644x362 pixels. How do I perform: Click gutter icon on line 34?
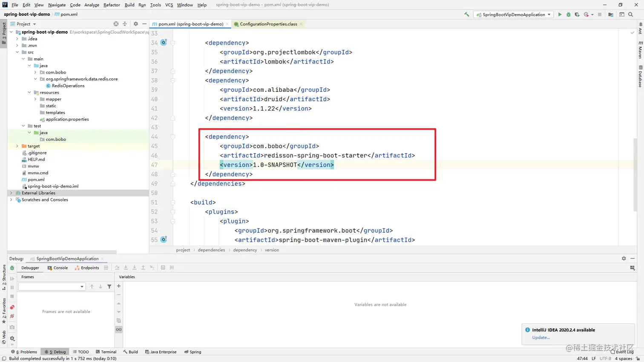tap(164, 43)
